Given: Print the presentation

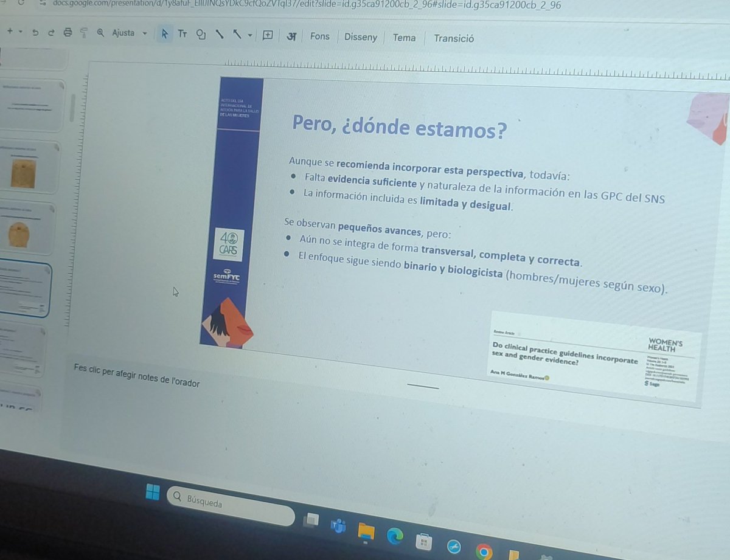Looking at the screenshot, I should 68,32.
